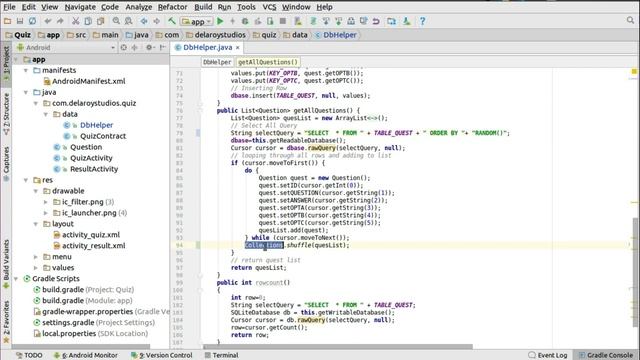Collapse the data package node
The width and height of the screenshot is (640, 360).
(46, 114)
